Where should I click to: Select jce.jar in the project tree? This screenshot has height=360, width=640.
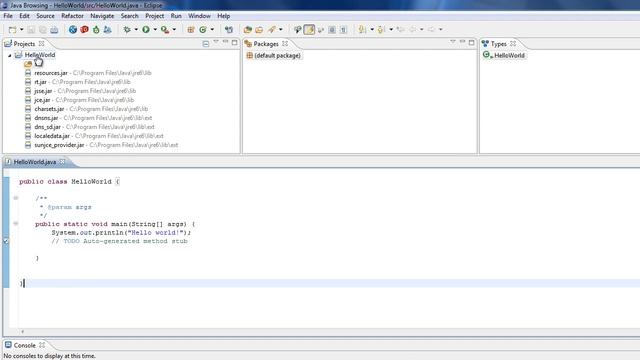click(x=42, y=100)
